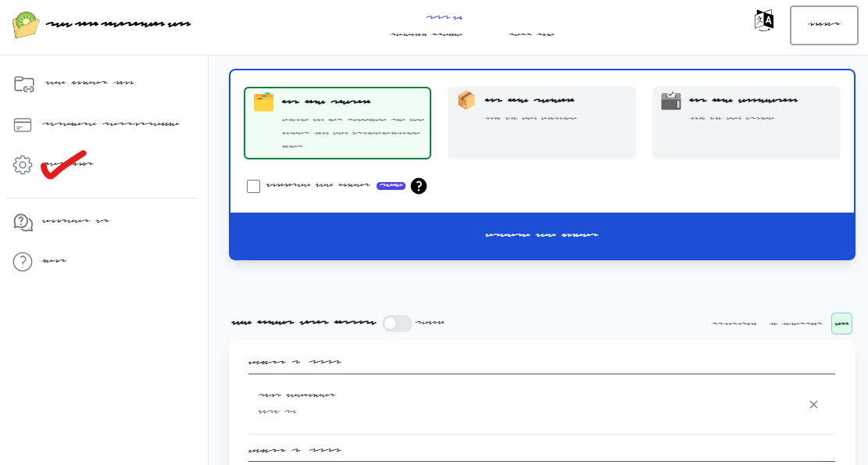Click the folder-link icon in sidebar
The height and width of the screenshot is (465, 868).
pyautogui.click(x=24, y=84)
